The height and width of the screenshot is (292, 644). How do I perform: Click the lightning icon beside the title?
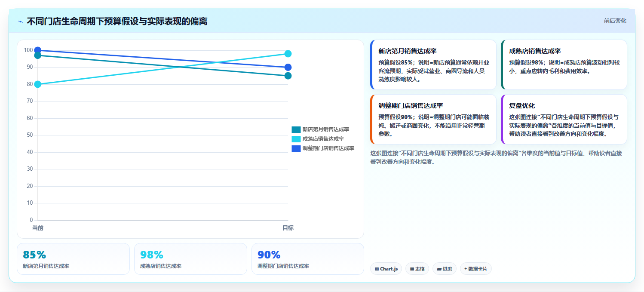coord(20,22)
